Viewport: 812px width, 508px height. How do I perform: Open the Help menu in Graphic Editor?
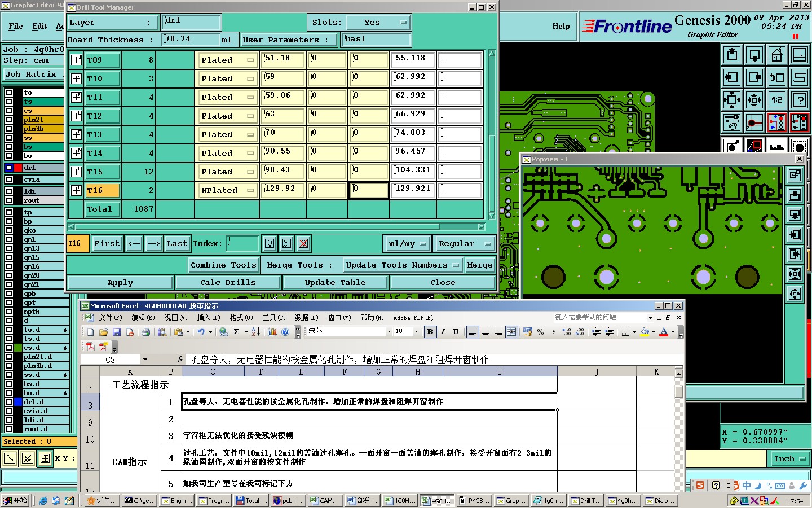[x=561, y=26]
